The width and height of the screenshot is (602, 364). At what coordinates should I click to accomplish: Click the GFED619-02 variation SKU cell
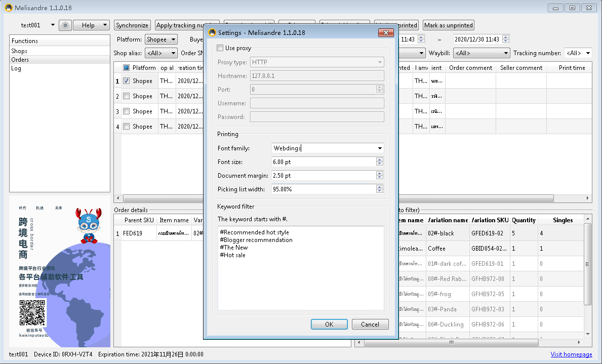490,233
